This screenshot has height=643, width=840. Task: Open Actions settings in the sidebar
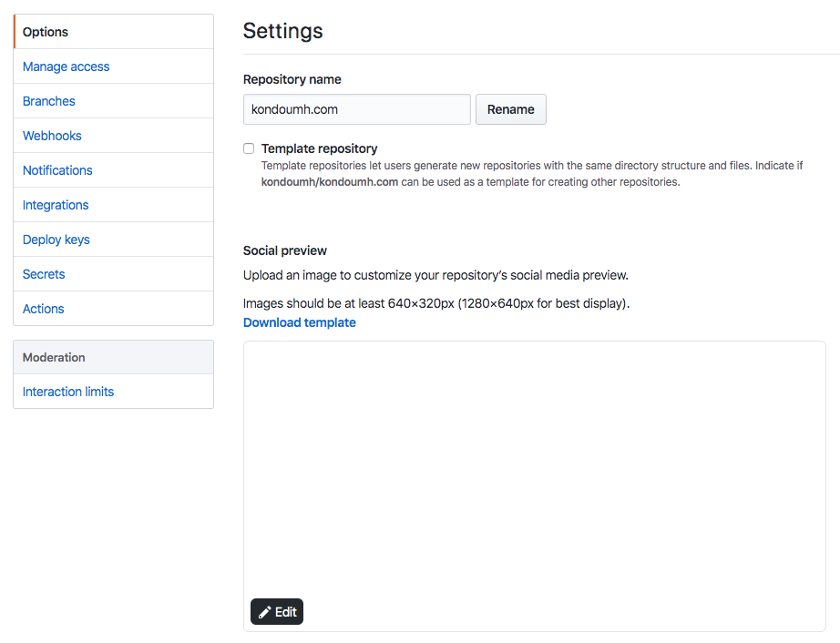pos(42,308)
